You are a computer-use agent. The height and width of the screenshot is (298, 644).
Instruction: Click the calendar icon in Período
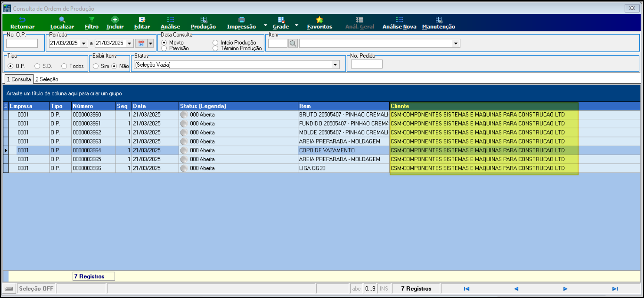click(x=141, y=43)
